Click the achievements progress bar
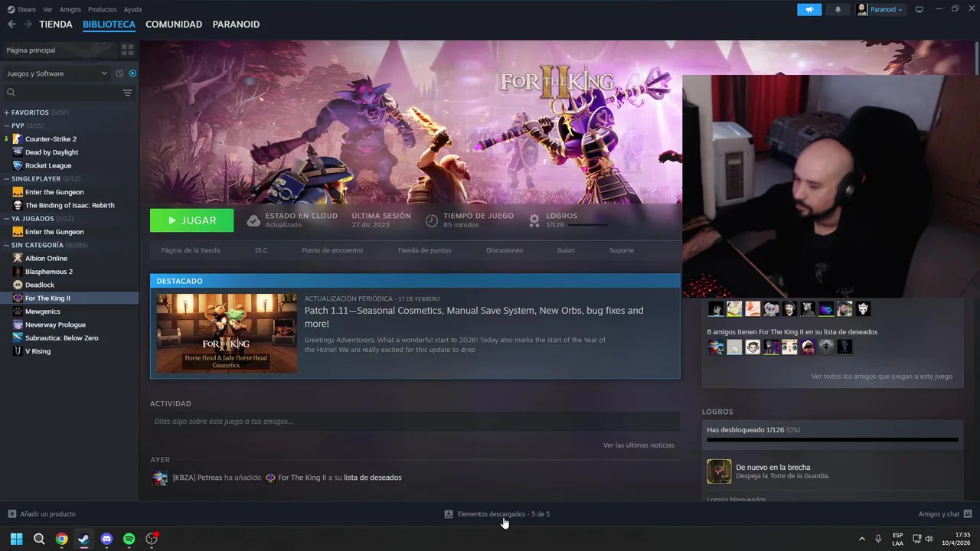The width and height of the screenshot is (980, 551). tap(832, 440)
